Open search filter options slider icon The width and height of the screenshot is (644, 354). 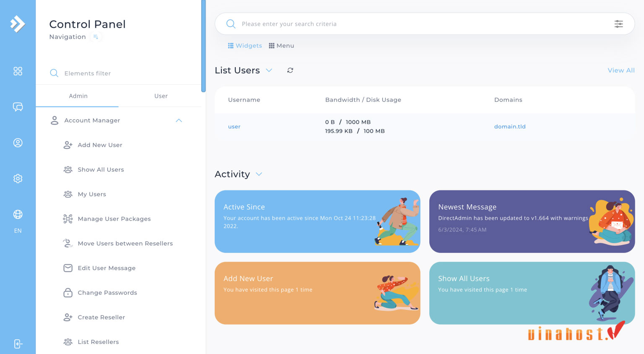(618, 24)
